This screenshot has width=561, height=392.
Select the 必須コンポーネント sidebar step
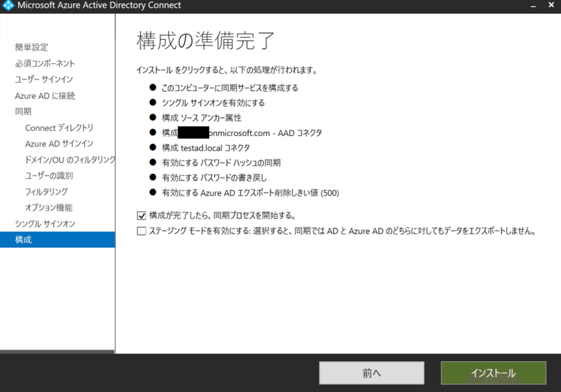(x=45, y=64)
